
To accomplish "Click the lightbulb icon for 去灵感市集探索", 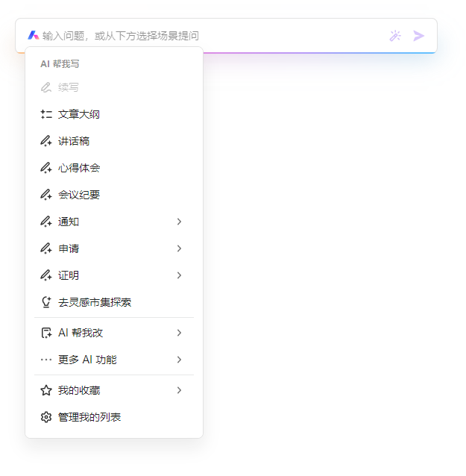I will 46,302.
